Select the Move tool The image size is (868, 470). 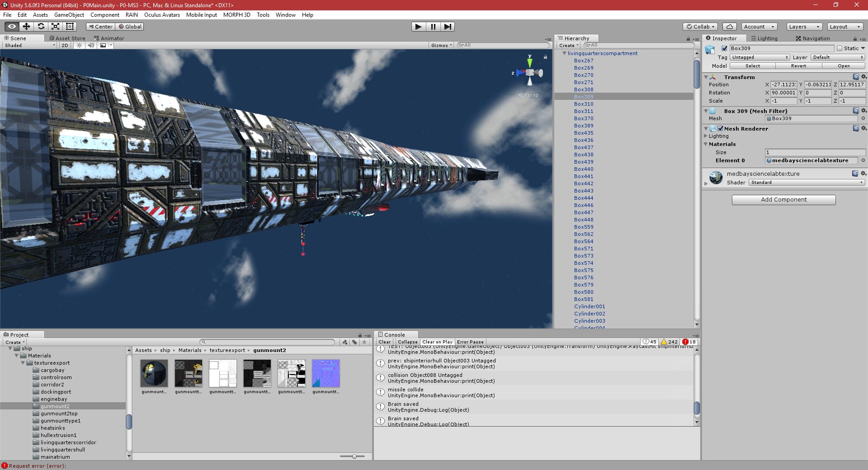(27, 27)
